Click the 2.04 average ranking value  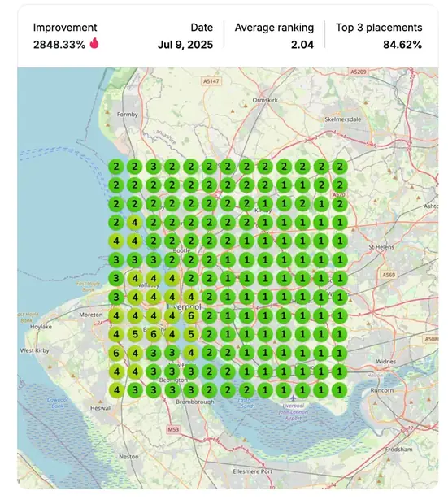302,45
